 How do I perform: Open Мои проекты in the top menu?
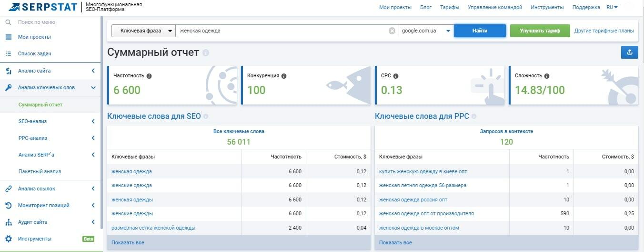(x=395, y=7)
